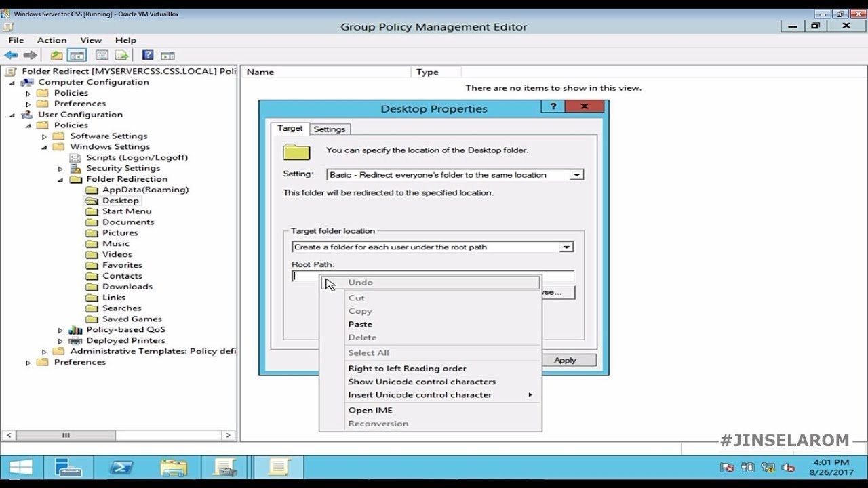Click the User Configuration node icon
This screenshot has height=488, width=868.
[x=27, y=115]
